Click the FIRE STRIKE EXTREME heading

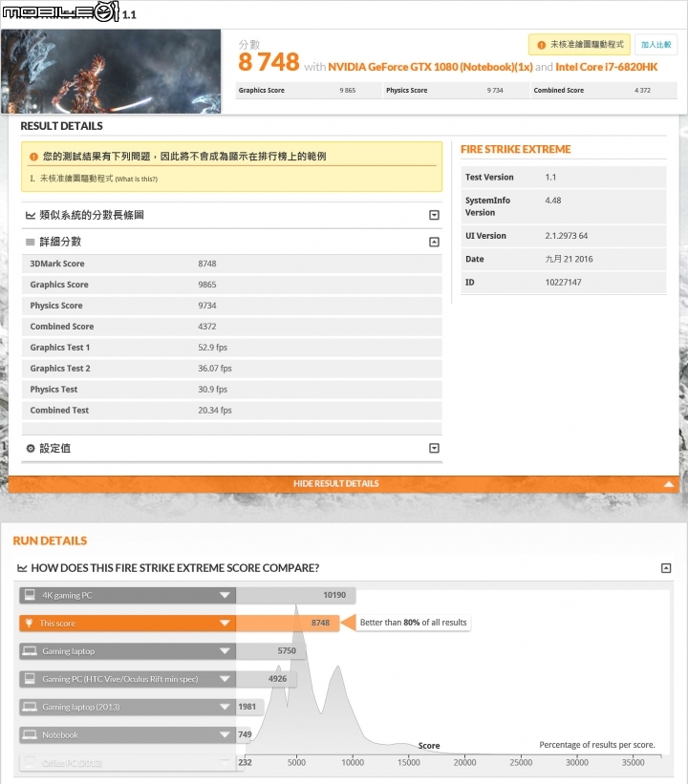[515, 150]
